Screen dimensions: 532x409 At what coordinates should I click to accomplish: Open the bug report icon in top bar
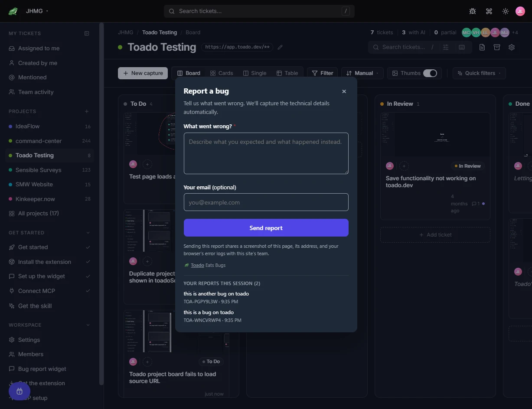point(473,11)
